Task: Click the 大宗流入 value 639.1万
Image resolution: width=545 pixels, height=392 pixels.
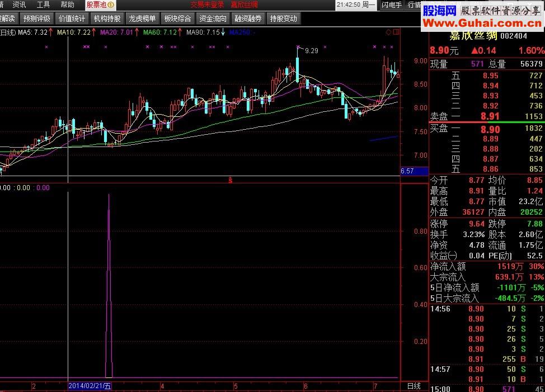Action: pyautogui.click(x=509, y=277)
